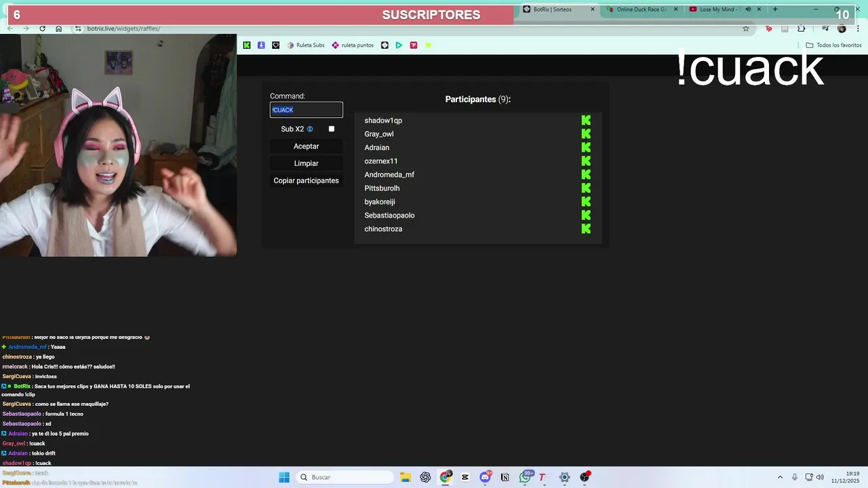Screen dimensions: 868x488
Task: Click the taskbar Buscar search box
Action: click(344, 477)
